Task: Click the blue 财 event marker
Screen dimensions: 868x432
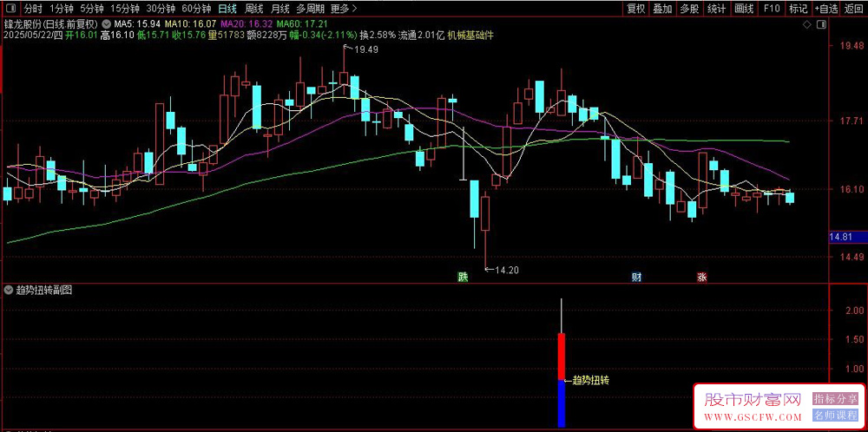Action: tap(637, 277)
